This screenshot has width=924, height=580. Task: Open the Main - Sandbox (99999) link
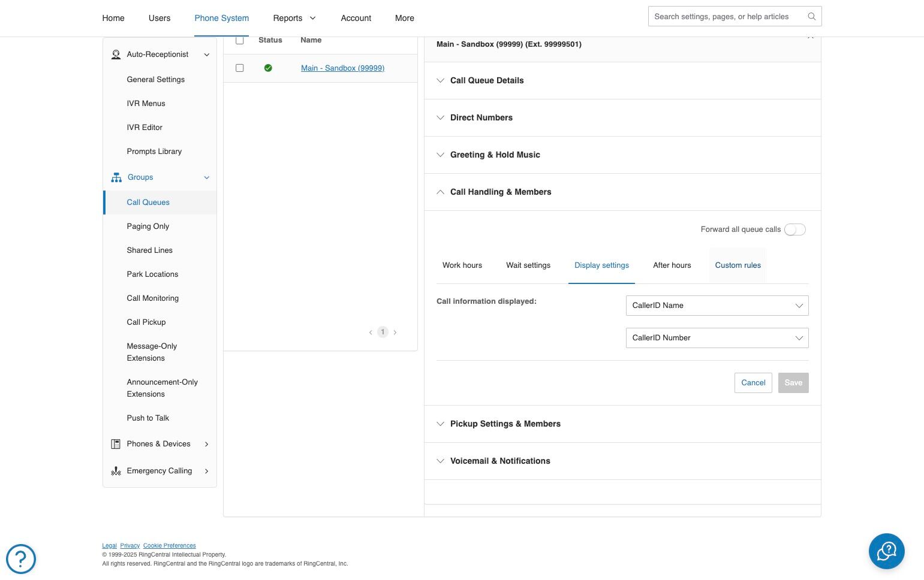342,68
